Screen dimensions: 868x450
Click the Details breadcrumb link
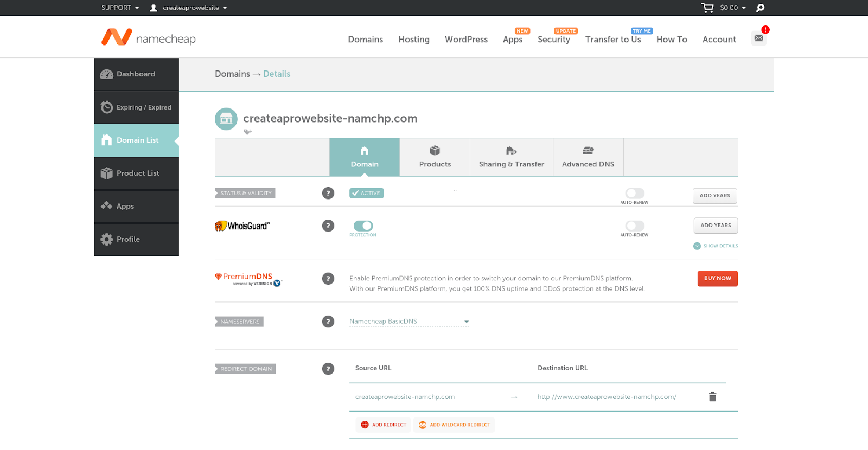point(277,74)
